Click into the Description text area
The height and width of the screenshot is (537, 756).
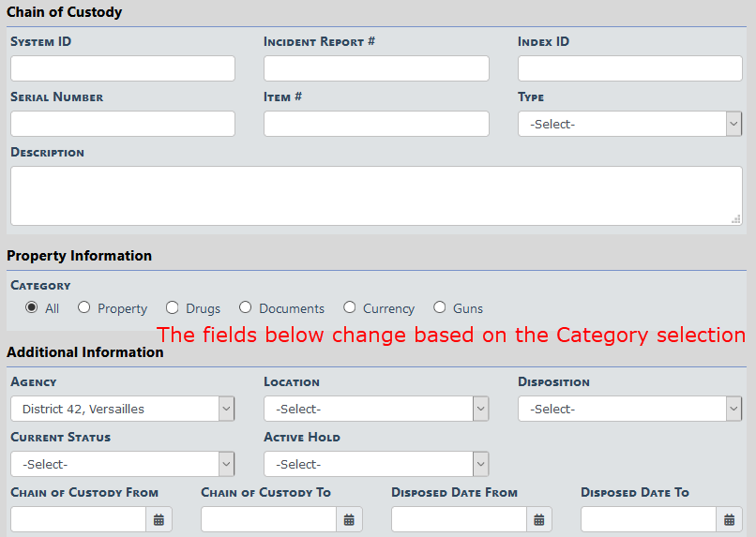click(x=375, y=195)
